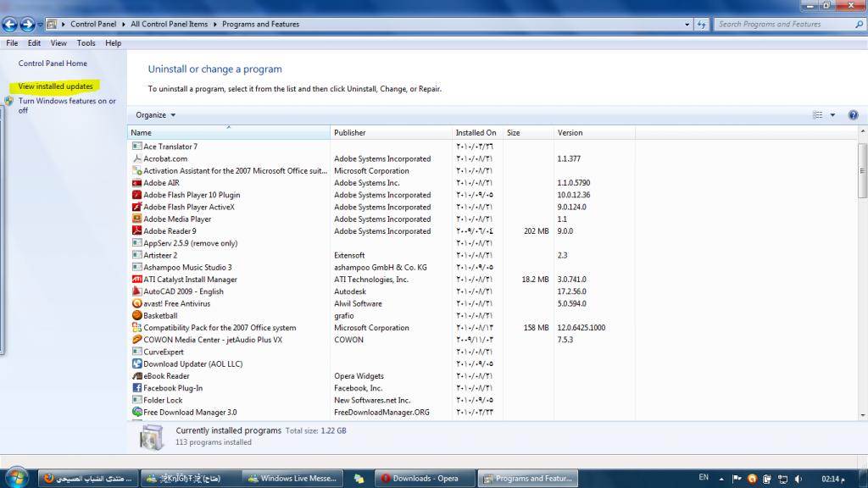Viewport: 868px width, 488px height.
Task: Click the Basketball program icon
Action: pos(136,315)
